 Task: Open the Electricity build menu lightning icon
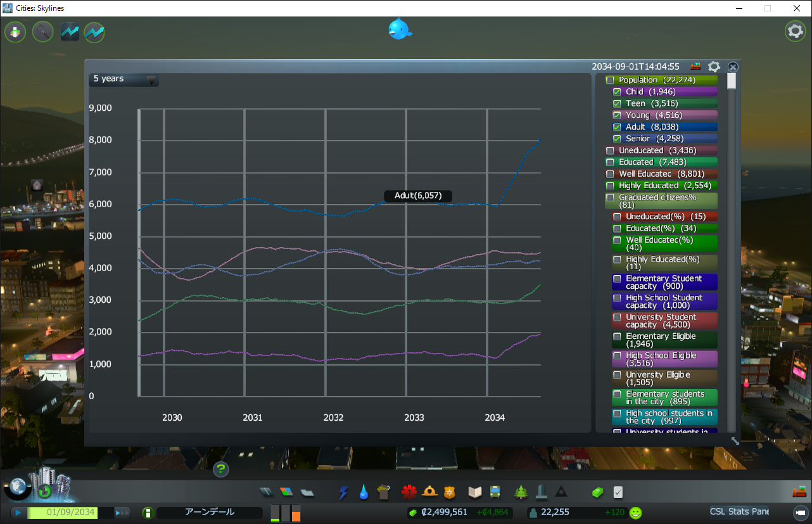click(x=343, y=492)
